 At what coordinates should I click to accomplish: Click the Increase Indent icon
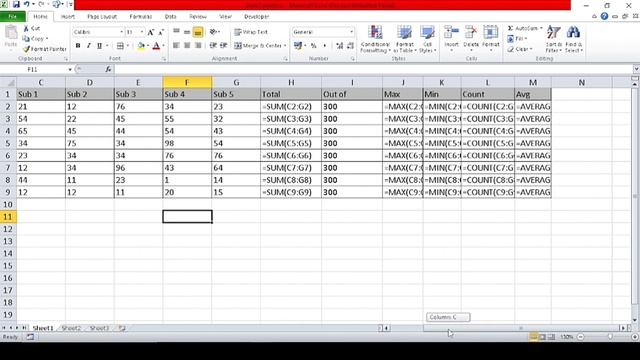coord(223,46)
